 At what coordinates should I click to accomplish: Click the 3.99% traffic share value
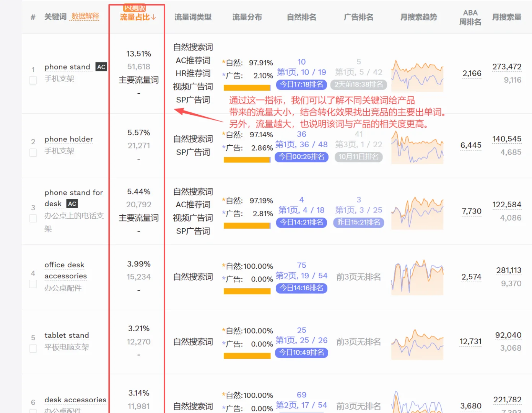click(x=138, y=264)
